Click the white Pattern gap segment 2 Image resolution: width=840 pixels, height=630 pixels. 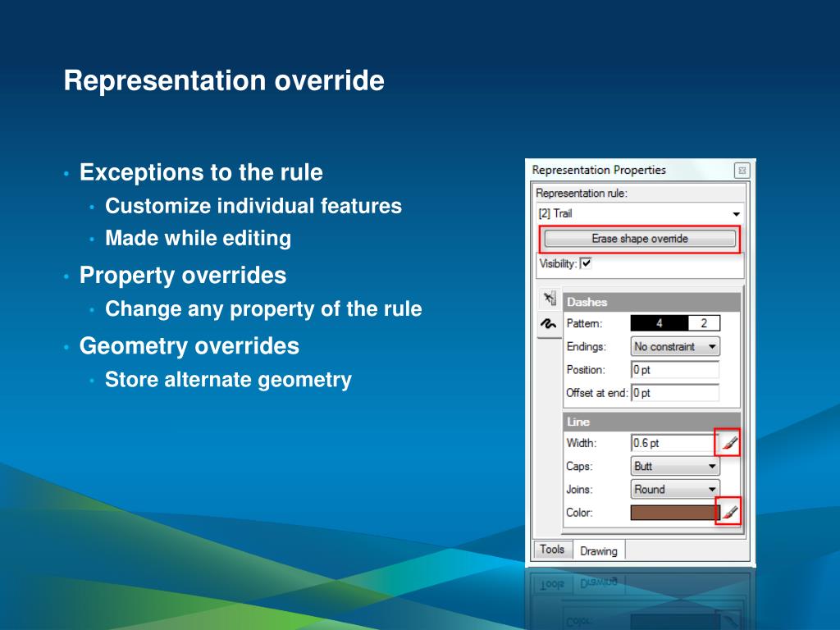(x=704, y=323)
